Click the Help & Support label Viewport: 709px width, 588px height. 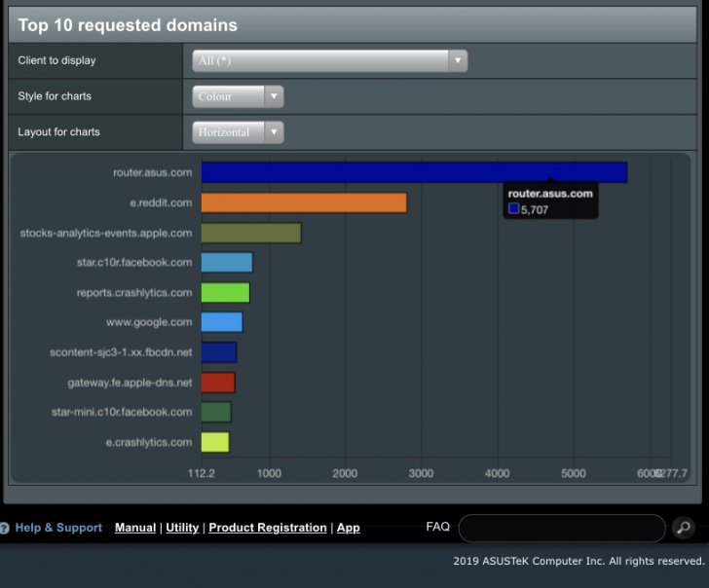click(x=58, y=528)
